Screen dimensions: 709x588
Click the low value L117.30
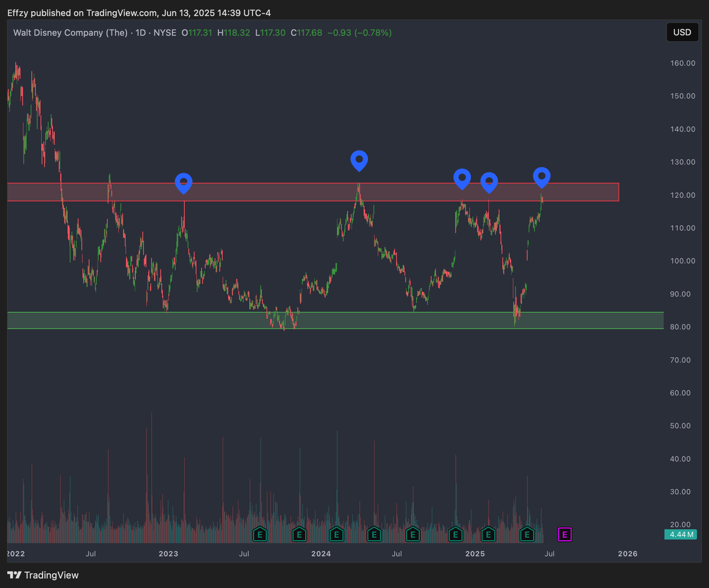[271, 32]
